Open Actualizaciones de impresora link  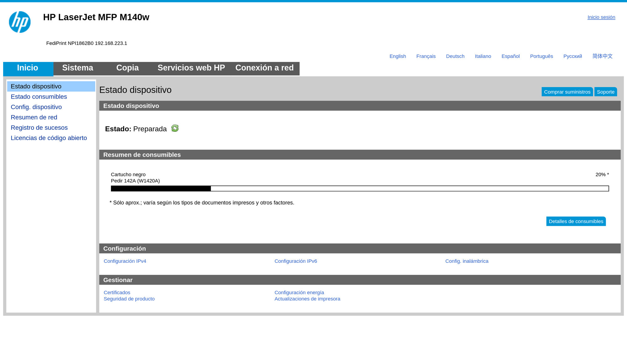pyautogui.click(x=307, y=299)
